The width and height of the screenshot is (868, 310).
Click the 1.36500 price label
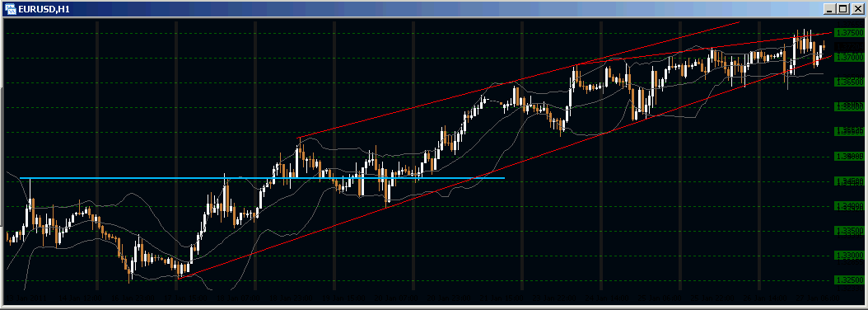[848, 82]
